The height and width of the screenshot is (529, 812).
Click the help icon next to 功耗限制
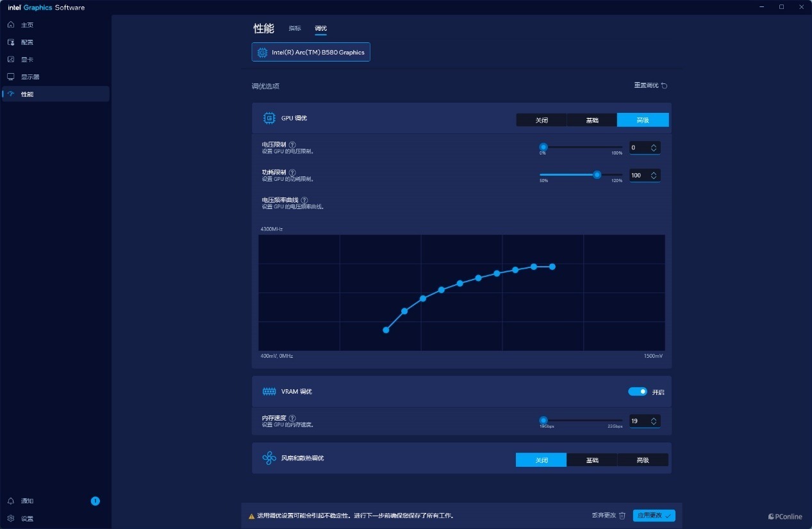point(292,172)
